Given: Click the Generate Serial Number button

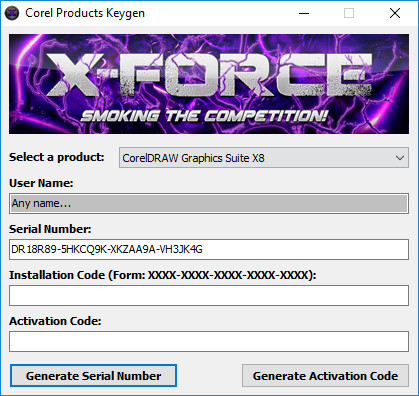Looking at the screenshot, I should [x=93, y=376].
